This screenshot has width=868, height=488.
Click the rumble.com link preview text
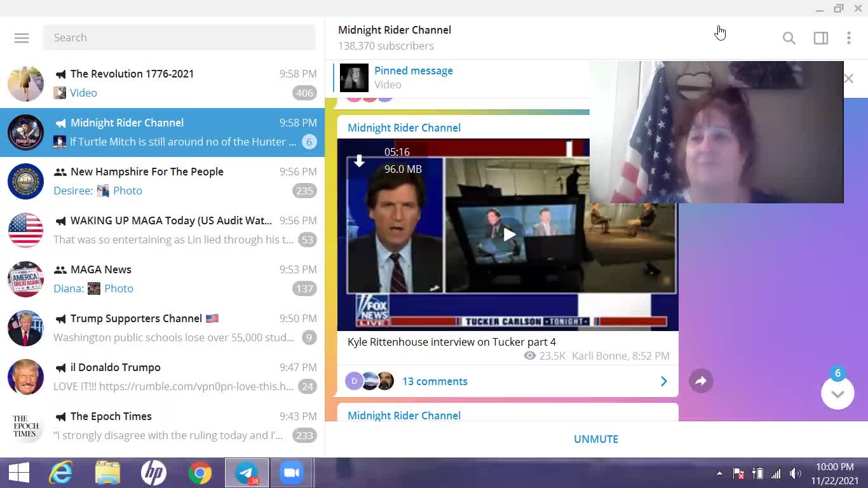(173, 386)
